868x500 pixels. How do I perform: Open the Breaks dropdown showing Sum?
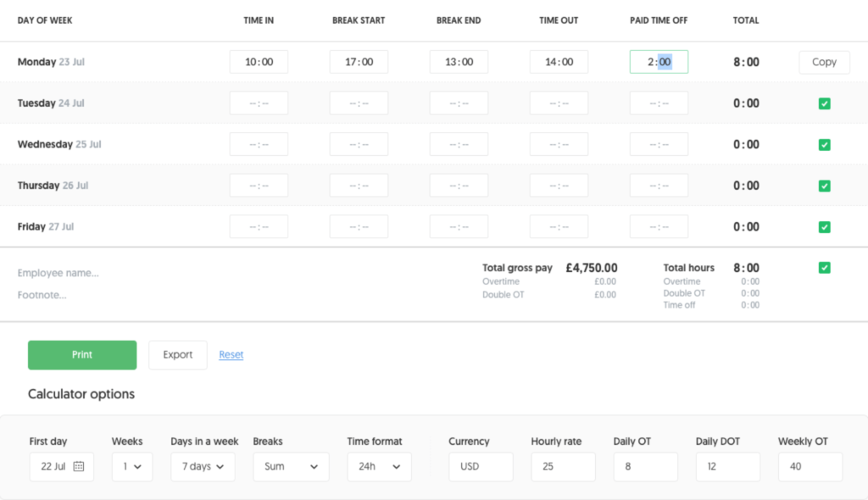pos(291,467)
